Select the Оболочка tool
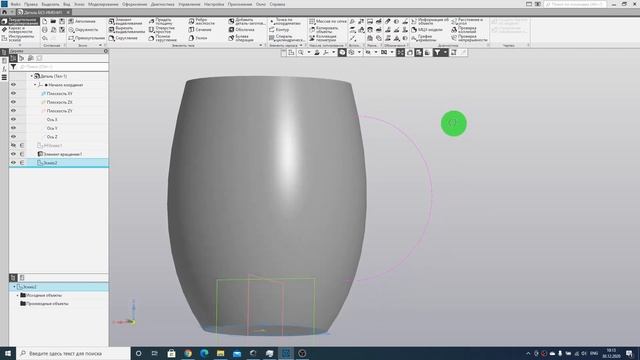This screenshot has width=640, height=360. pyautogui.click(x=242, y=30)
